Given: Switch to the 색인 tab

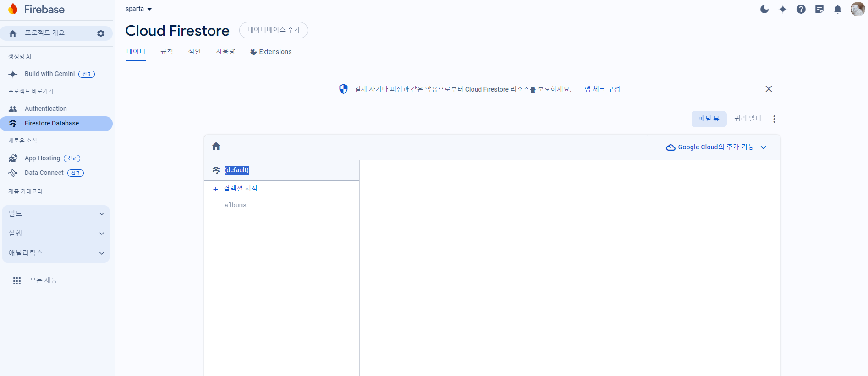Looking at the screenshot, I should [195, 52].
